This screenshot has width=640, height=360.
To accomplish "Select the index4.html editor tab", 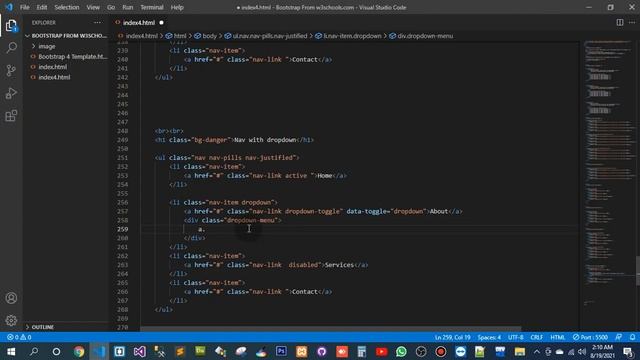I will pos(139,22).
